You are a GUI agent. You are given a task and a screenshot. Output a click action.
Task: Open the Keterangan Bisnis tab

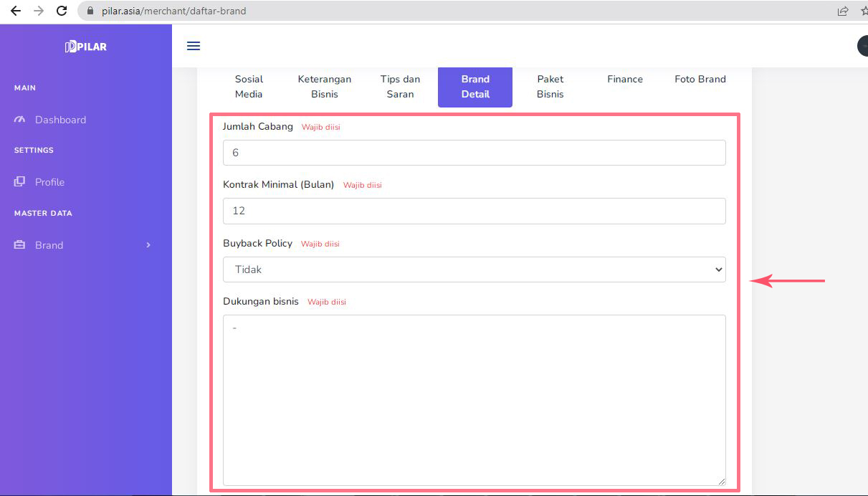point(325,87)
